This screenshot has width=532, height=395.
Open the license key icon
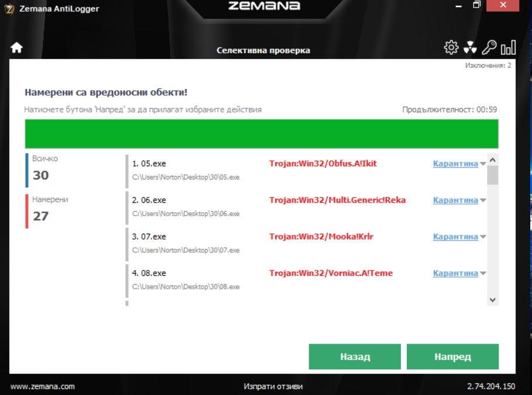click(489, 47)
